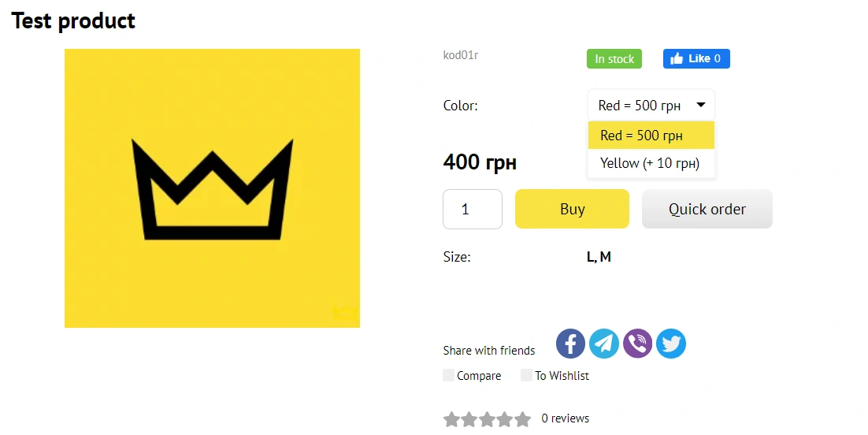Click the green In stock badge

click(x=614, y=59)
